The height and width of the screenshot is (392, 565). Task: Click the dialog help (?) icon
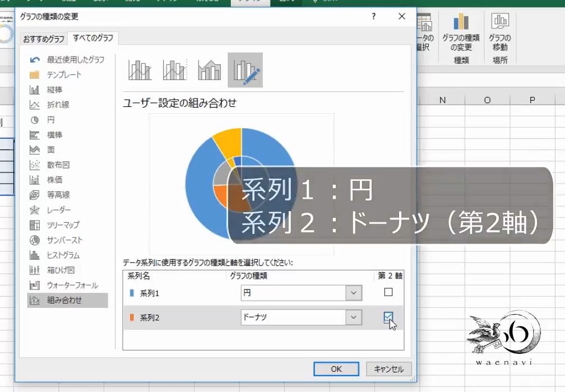[373, 17]
